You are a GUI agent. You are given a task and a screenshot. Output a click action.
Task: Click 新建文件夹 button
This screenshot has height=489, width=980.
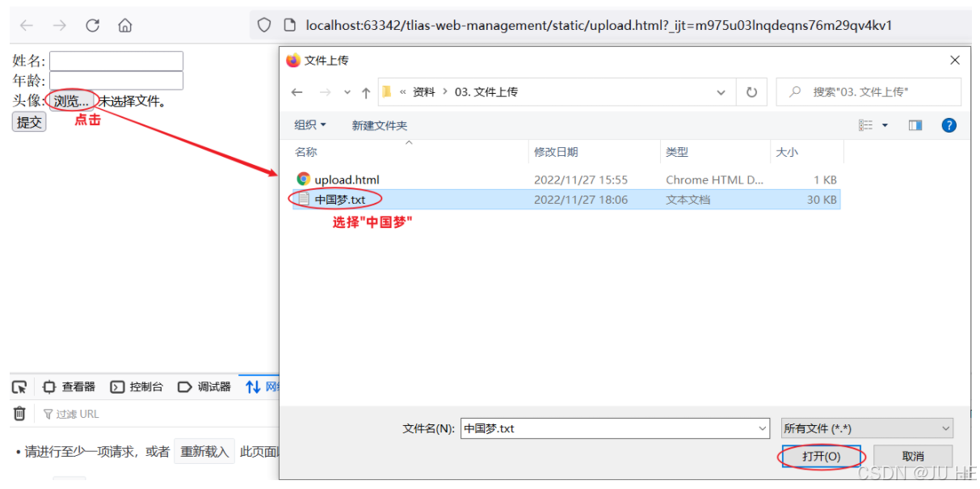coord(380,125)
